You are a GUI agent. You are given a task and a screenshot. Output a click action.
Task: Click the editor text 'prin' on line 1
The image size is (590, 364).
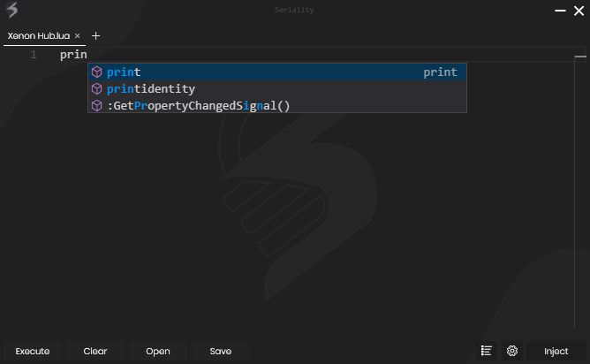[x=72, y=55]
